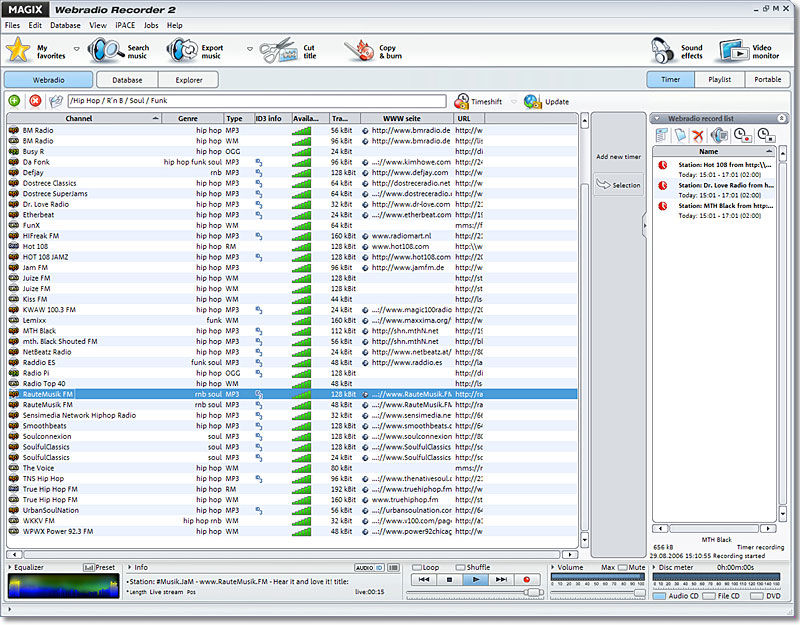Collapse Webradio record list with double-chevron button
Image resolution: width=800 pixels, height=625 pixels.
(782, 118)
